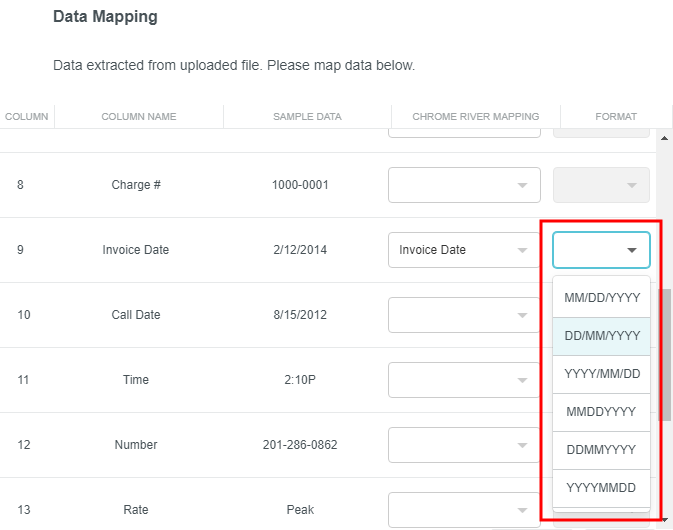The image size is (673, 530).
Task: Click the Chrome River Mapping header
Action: point(475,117)
